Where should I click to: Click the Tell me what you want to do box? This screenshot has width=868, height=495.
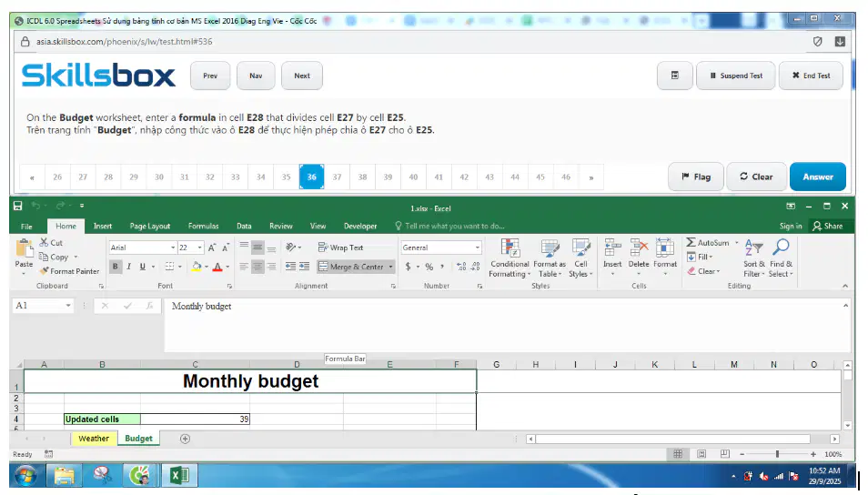click(449, 226)
